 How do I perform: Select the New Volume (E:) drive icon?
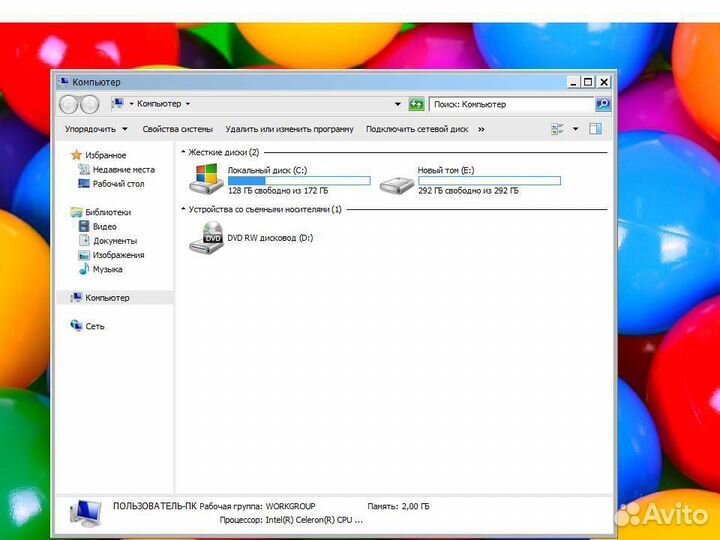click(397, 185)
